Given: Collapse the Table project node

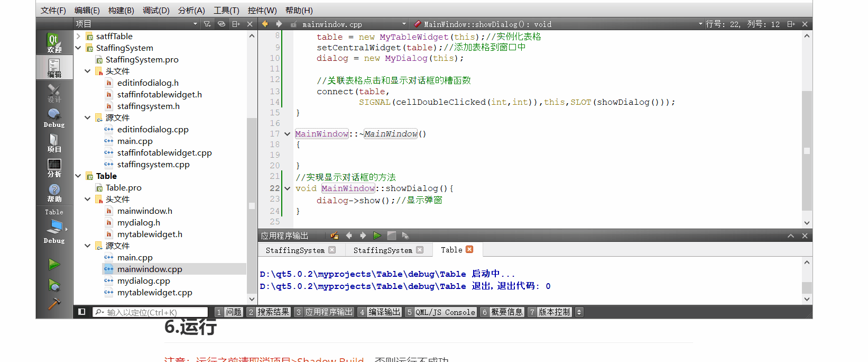Looking at the screenshot, I should [x=78, y=176].
